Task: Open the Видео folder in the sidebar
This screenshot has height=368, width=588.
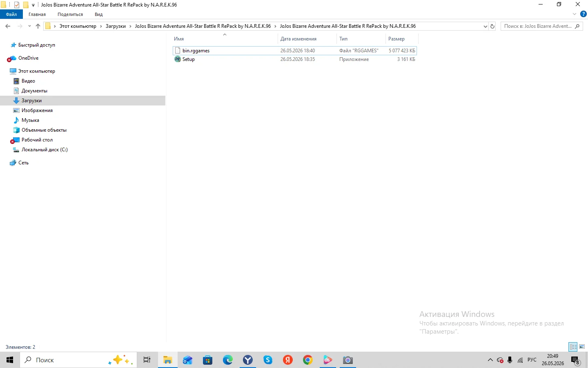Action: click(28, 81)
